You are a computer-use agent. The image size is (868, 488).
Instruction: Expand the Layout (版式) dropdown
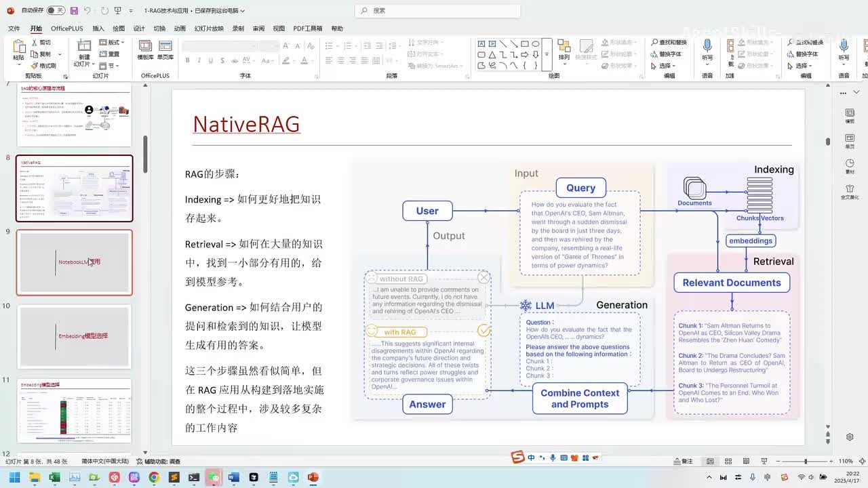(x=113, y=42)
